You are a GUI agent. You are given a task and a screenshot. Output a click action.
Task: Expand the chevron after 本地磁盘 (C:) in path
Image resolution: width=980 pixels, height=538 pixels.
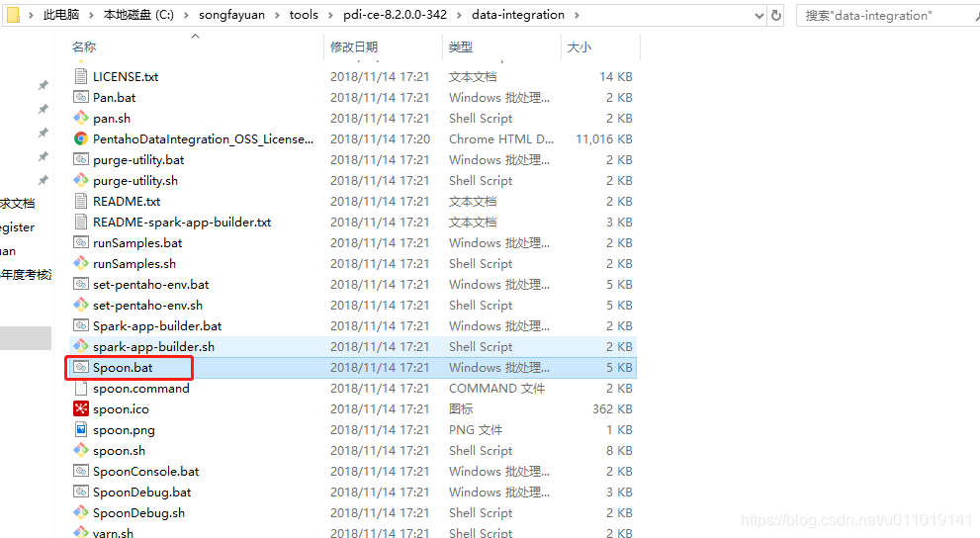(x=186, y=15)
